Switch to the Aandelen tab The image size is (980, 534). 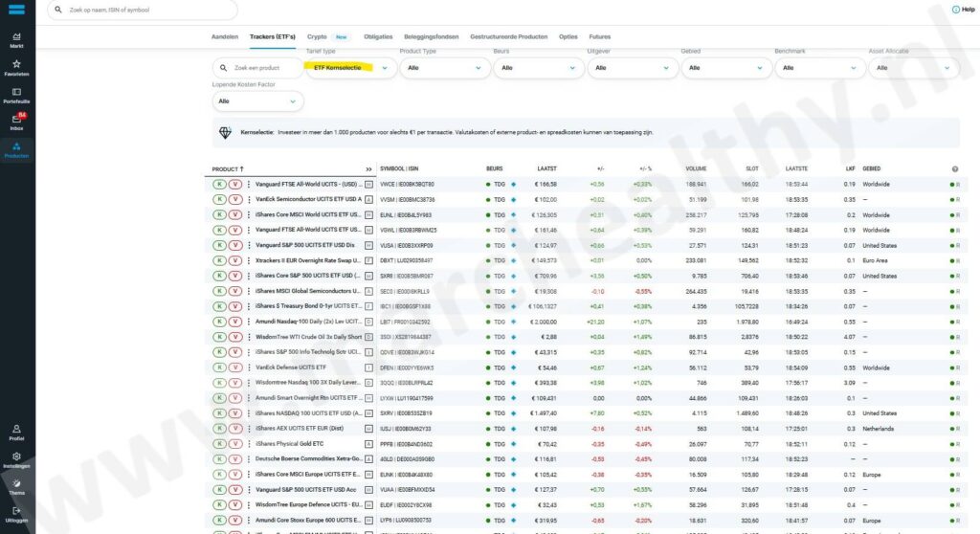click(224, 37)
